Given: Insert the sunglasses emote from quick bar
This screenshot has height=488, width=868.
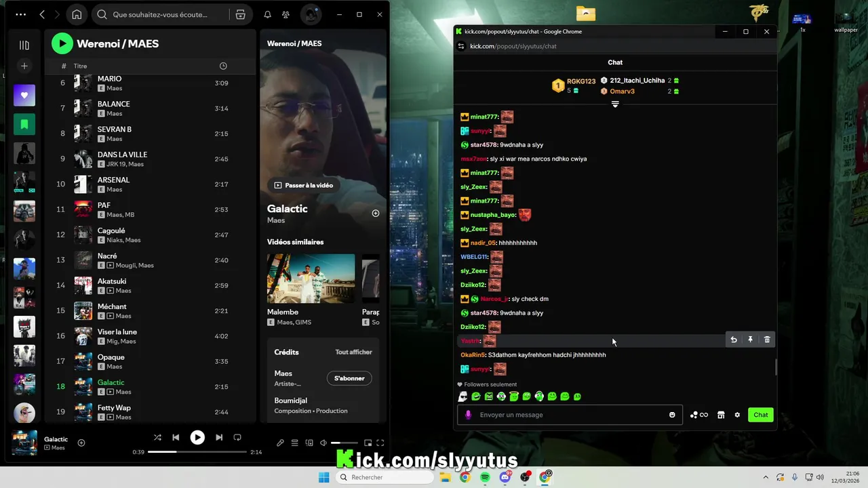Looking at the screenshot, I should 463,396.
